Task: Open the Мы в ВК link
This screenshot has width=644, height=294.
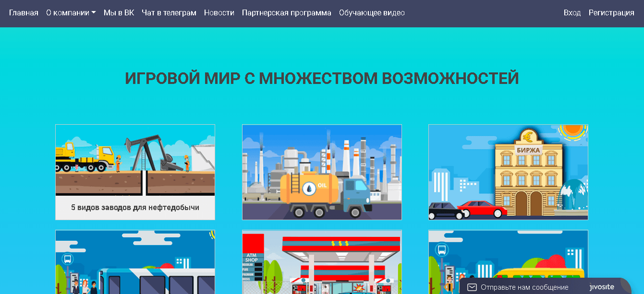Action: [x=119, y=13]
